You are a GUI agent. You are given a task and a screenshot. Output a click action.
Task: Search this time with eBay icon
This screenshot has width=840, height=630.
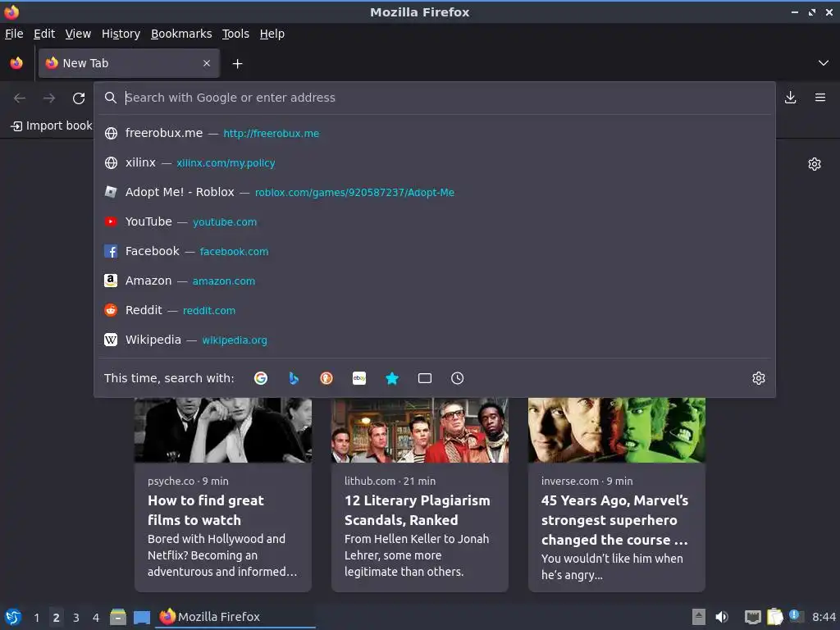pyautogui.click(x=359, y=378)
